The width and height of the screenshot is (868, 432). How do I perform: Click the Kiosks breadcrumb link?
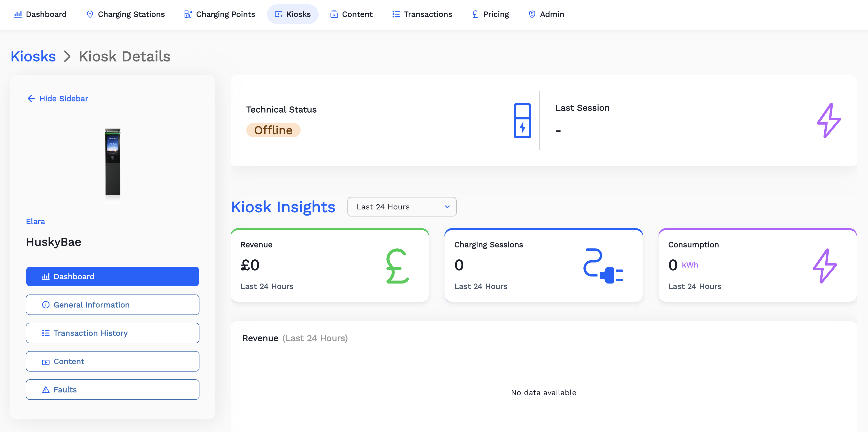(33, 56)
